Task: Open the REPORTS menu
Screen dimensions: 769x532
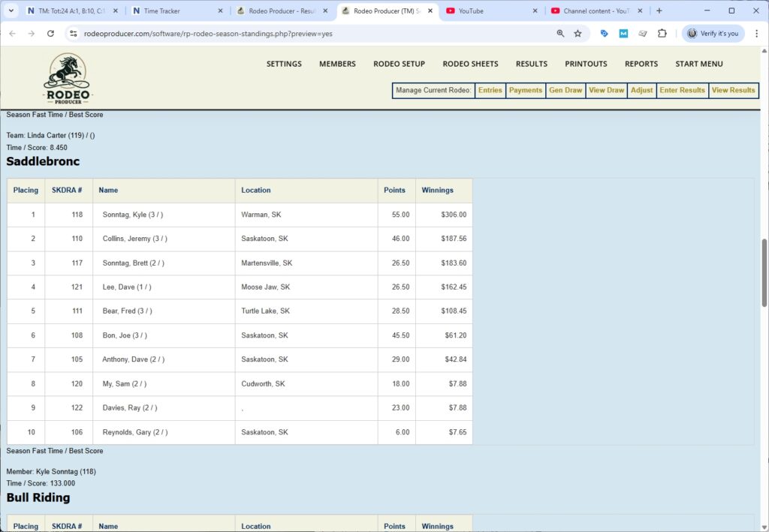Action: click(x=641, y=64)
